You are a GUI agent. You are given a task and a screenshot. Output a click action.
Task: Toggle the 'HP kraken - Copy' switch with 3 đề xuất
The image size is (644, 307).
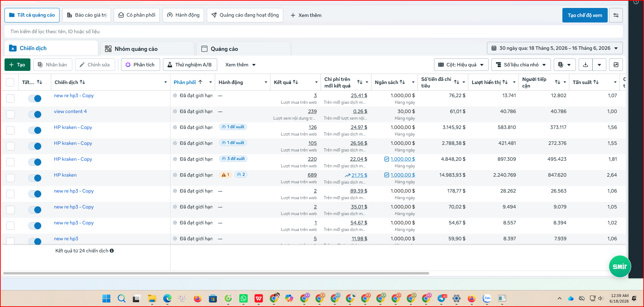35,162
